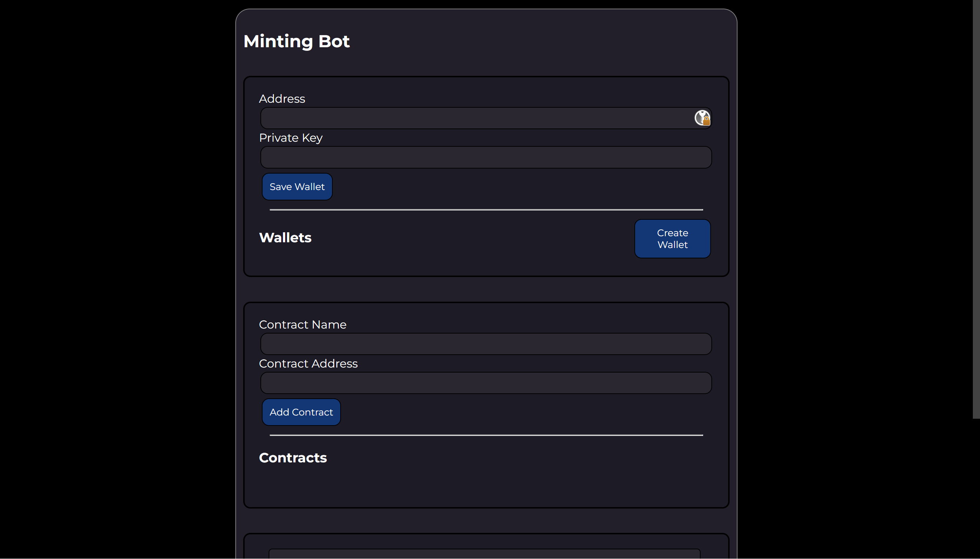The width and height of the screenshot is (980, 559).
Task: Click the divider line below Add Contract
Action: (x=485, y=435)
